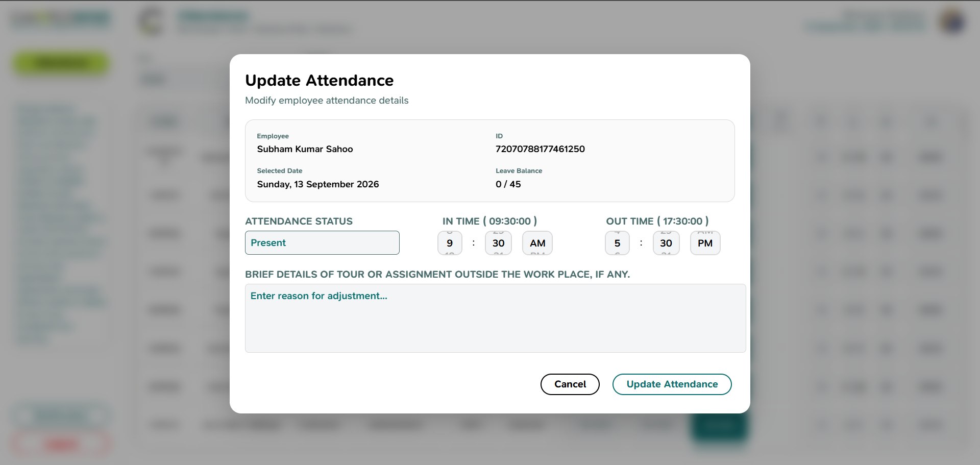The image size is (980, 465).
Task: Click the Update Attendance button
Action: click(672, 384)
